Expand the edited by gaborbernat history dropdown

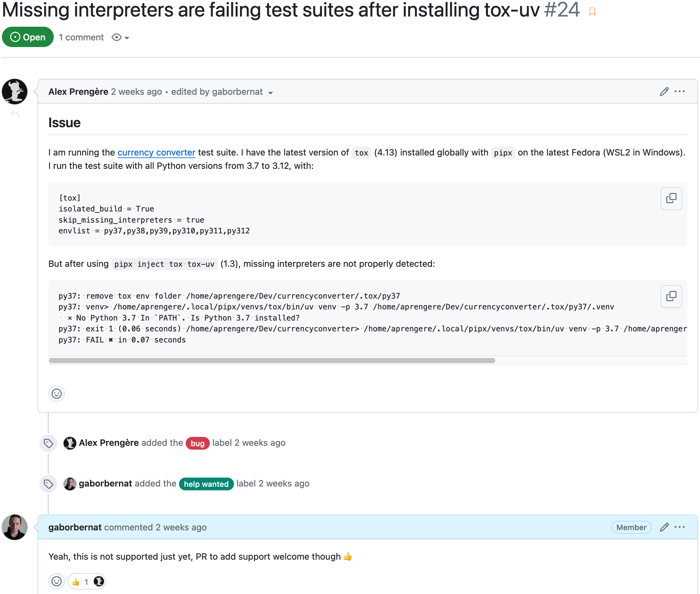click(271, 93)
